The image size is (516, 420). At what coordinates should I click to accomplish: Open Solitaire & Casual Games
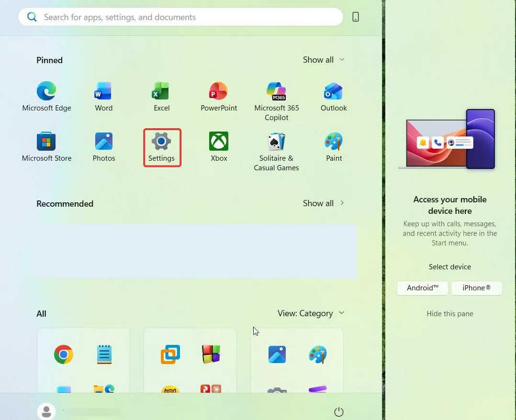click(x=277, y=152)
